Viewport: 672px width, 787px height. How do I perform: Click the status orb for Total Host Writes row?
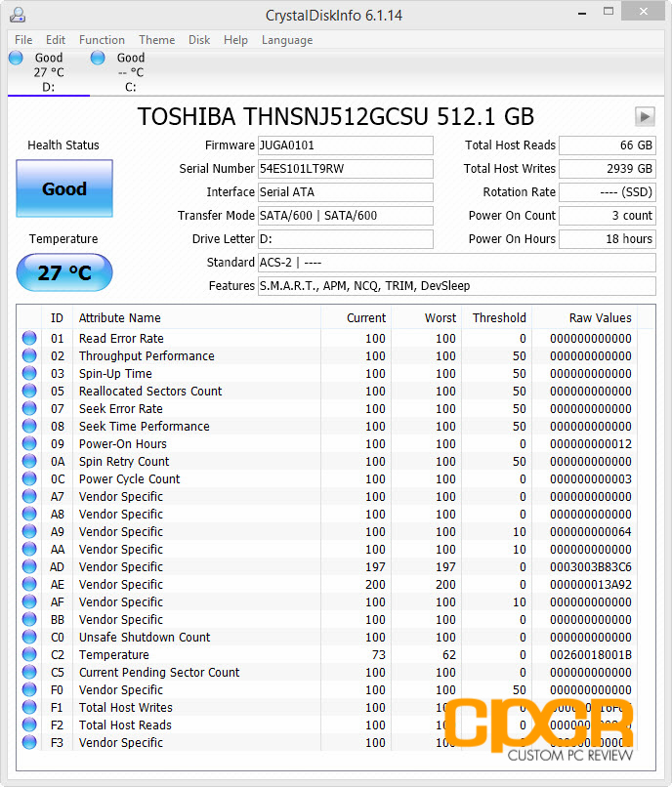pos(29,707)
